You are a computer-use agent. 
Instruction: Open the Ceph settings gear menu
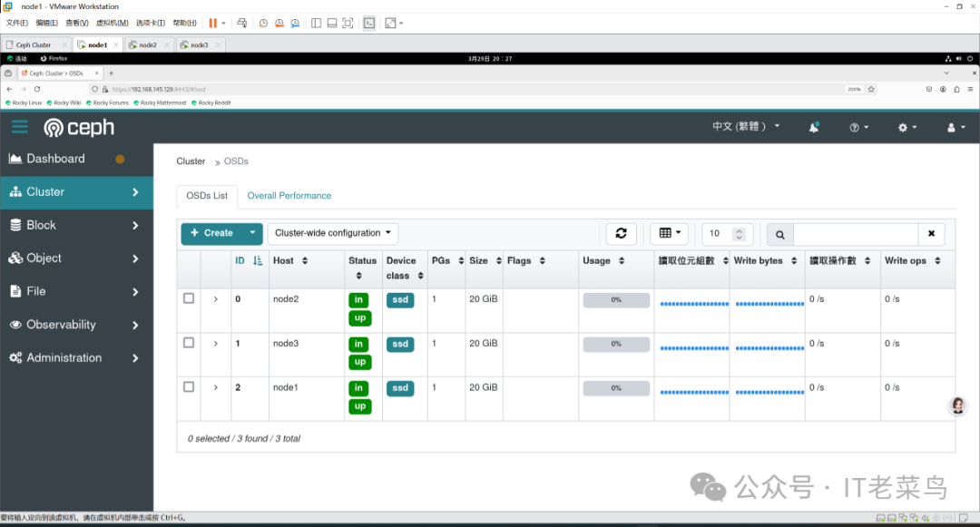(x=907, y=127)
